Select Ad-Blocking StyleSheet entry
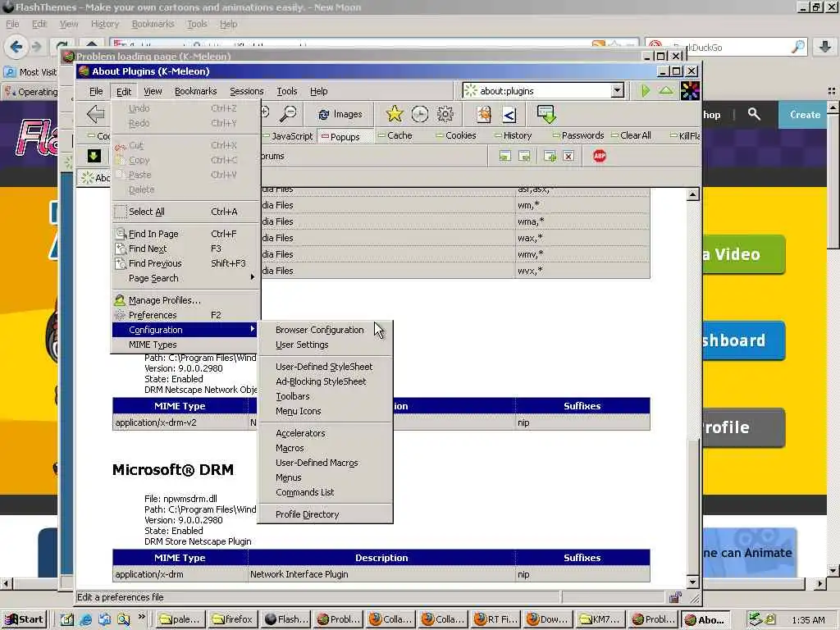Image resolution: width=840 pixels, height=630 pixels. (321, 381)
